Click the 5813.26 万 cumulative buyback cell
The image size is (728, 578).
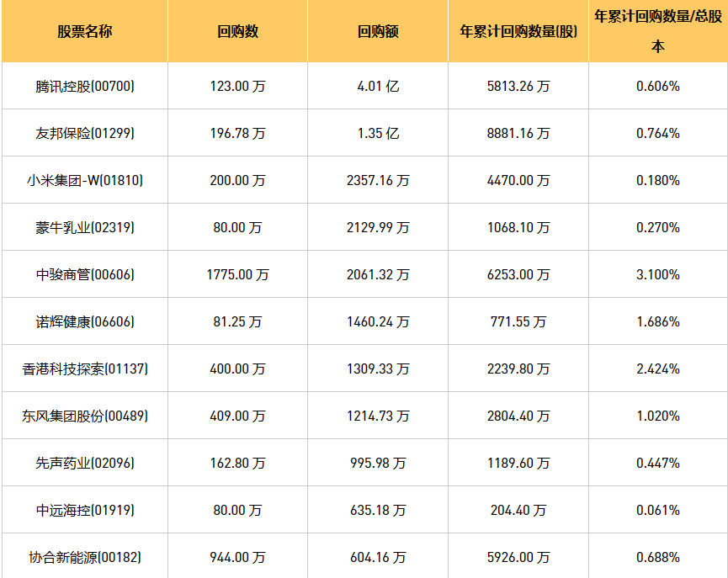[x=518, y=86]
